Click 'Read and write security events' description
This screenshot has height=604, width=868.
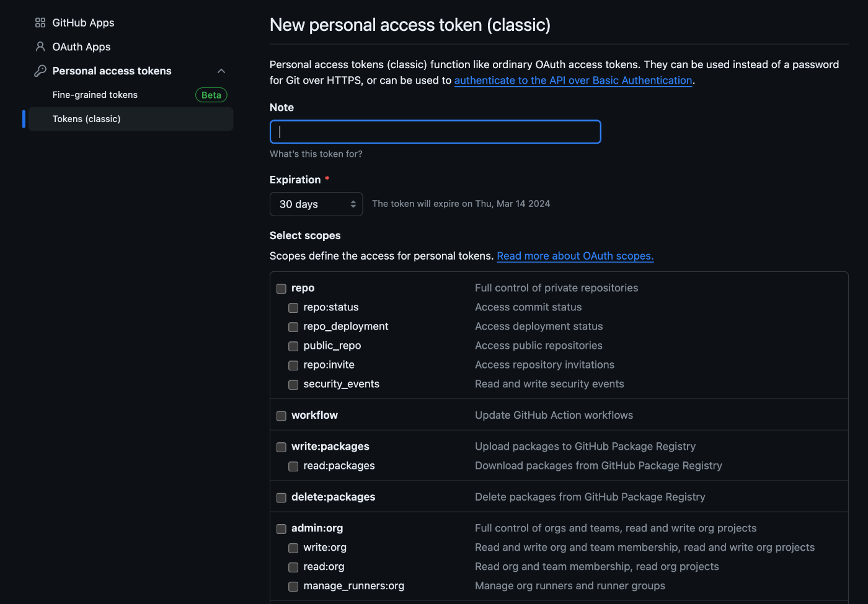tap(549, 384)
